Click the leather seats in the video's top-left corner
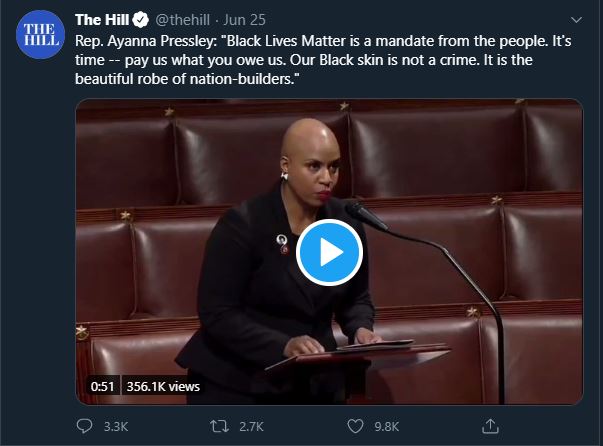The width and height of the screenshot is (603, 446). tap(125, 154)
